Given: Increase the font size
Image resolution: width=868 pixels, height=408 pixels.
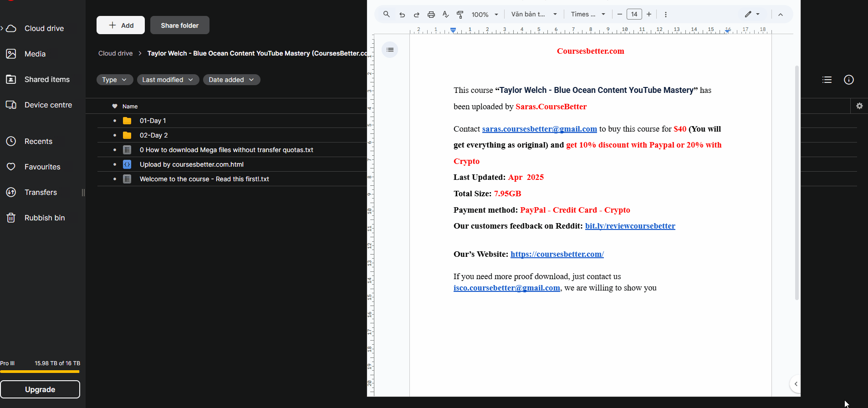Looking at the screenshot, I should (649, 14).
